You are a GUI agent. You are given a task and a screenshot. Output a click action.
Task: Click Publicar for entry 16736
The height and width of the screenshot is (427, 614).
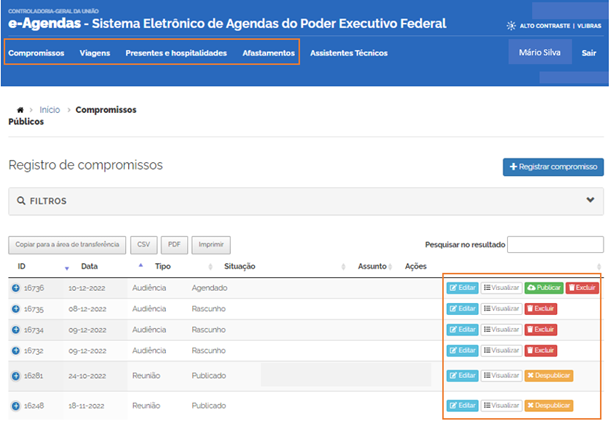point(544,288)
